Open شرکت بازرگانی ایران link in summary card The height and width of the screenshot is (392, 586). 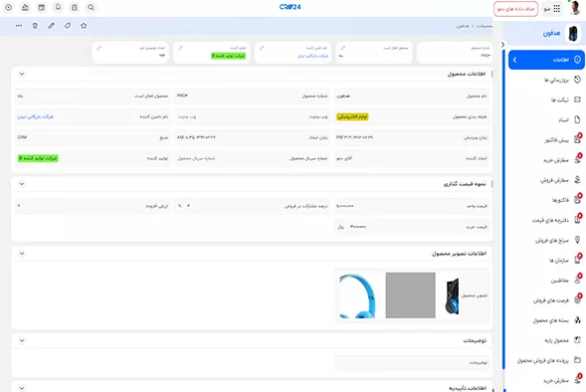click(x=312, y=56)
